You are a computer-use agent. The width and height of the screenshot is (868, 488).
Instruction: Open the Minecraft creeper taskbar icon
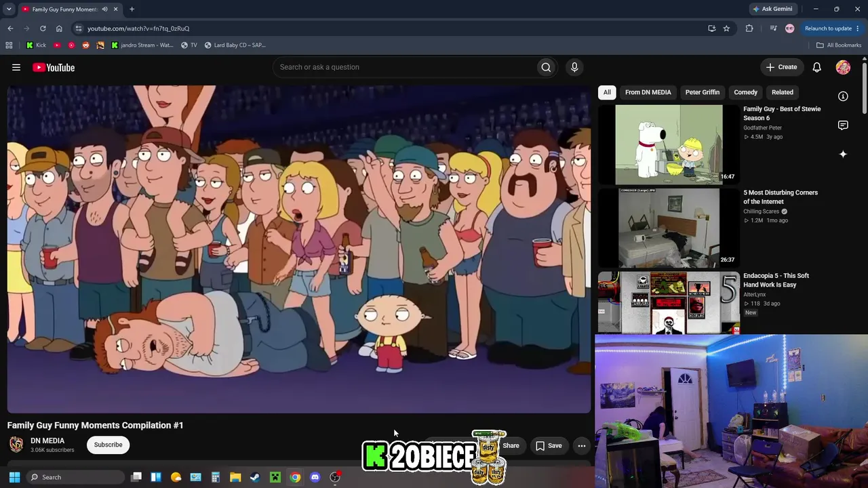click(275, 477)
